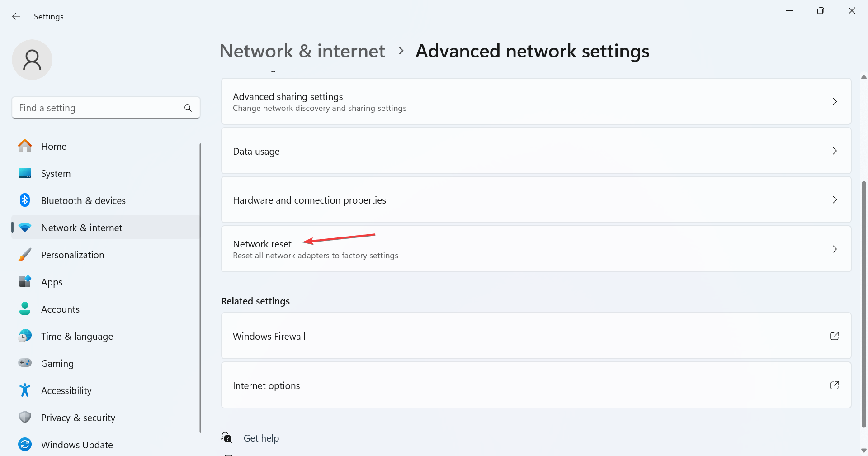The width and height of the screenshot is (868, 456).
Task: Click the Get help link
Action: coord(261,437)
